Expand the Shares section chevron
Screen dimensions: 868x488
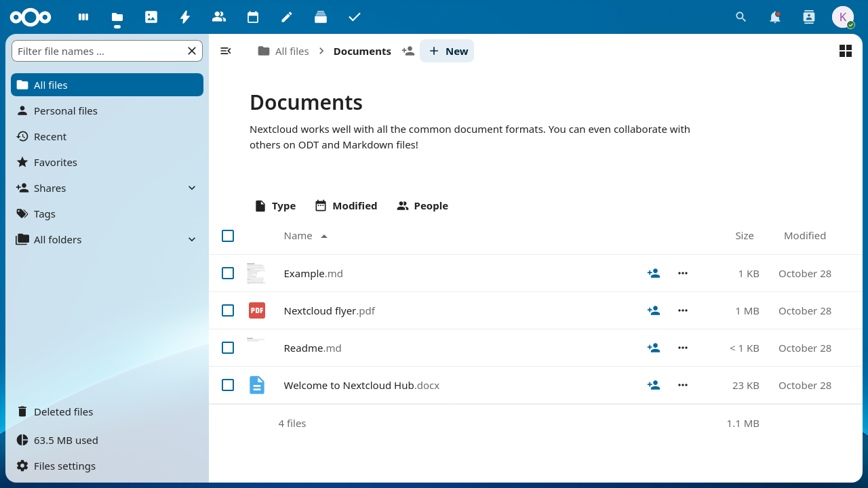[x=192, y=188]
